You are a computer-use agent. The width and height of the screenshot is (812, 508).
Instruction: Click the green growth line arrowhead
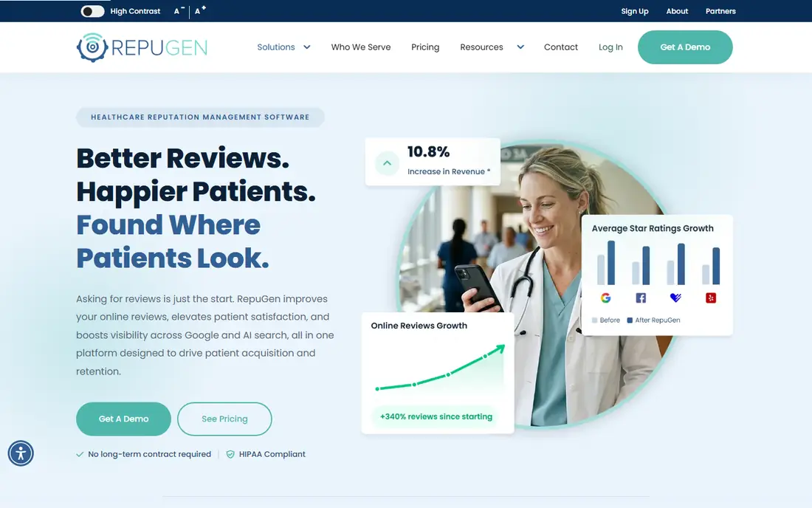499,349
